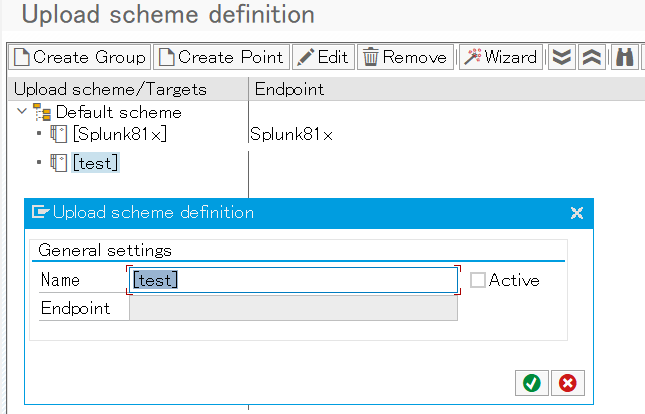This screenshot has width=645, height=414.
Task: Click the Create Point toolbar button
Action: (x=222, y=57)
